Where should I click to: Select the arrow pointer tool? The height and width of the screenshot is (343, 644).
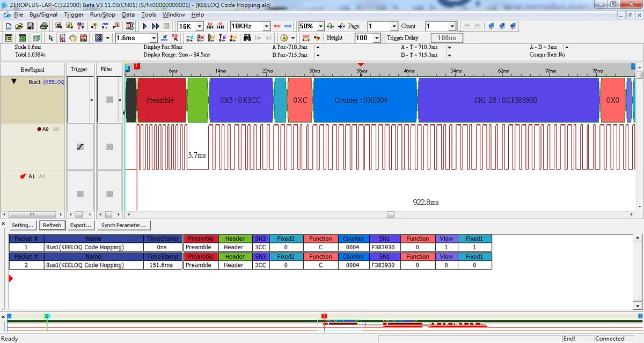tap(51, 38)
